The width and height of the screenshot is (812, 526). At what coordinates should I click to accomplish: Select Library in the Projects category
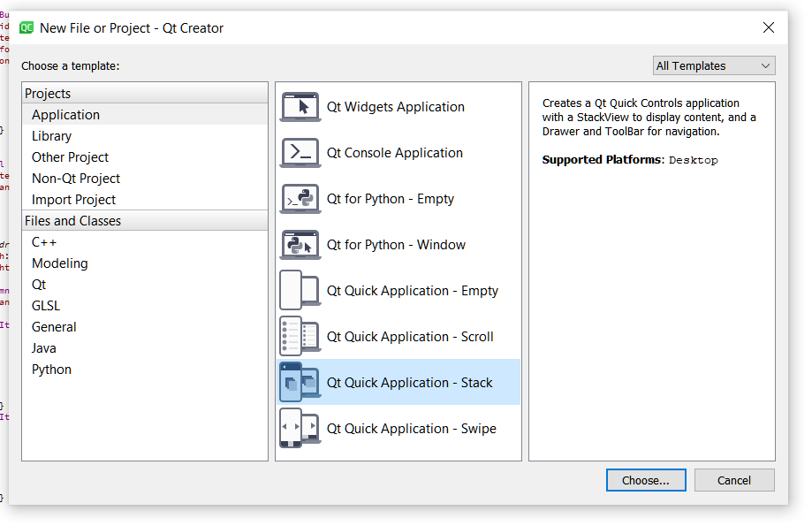coord(51,136)
